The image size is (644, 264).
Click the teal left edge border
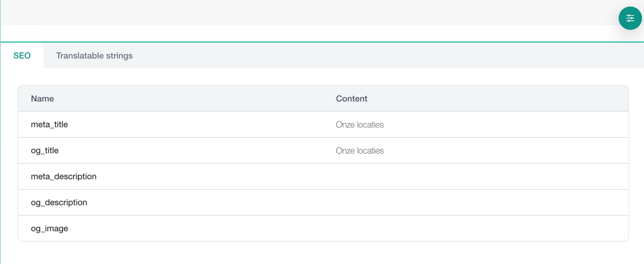click(x=1, y=133)
